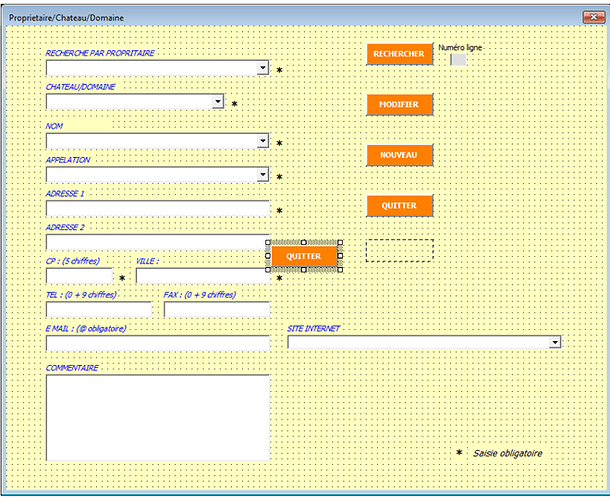Select the QUITTER button with resize handles
Screen dimensions: 610x500
pos(304,256)
